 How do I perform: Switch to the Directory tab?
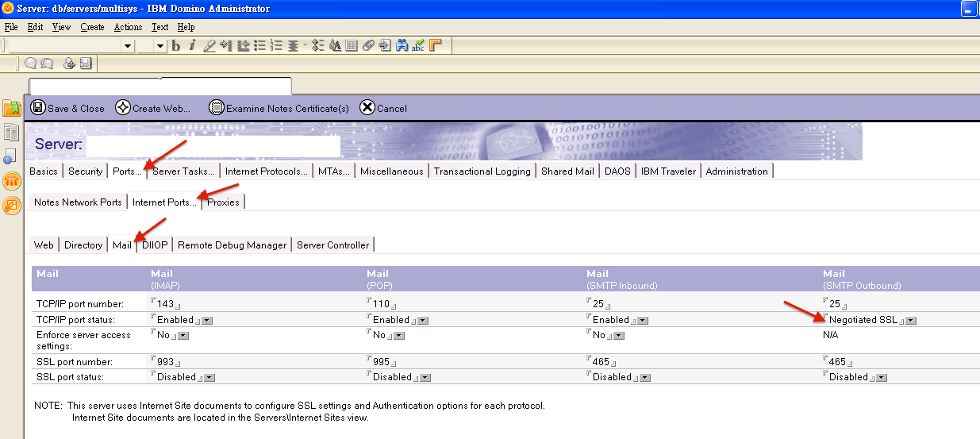(83, 245)
